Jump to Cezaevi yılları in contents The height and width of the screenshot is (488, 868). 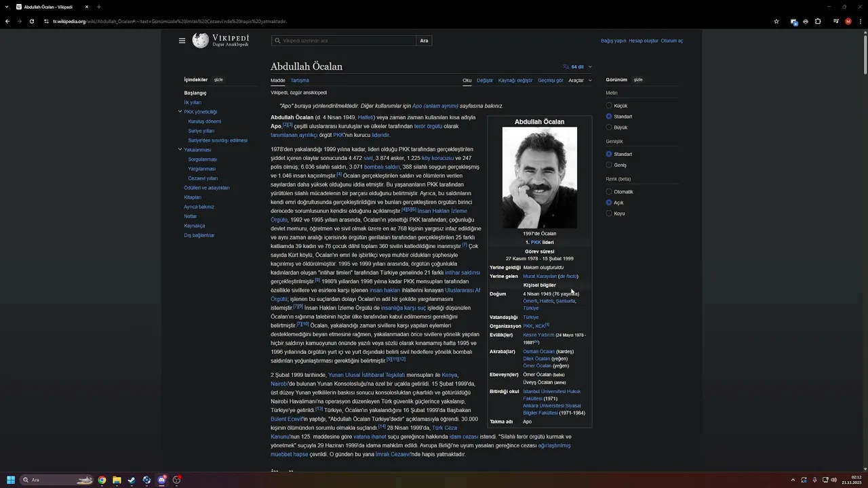coord(203,178)
